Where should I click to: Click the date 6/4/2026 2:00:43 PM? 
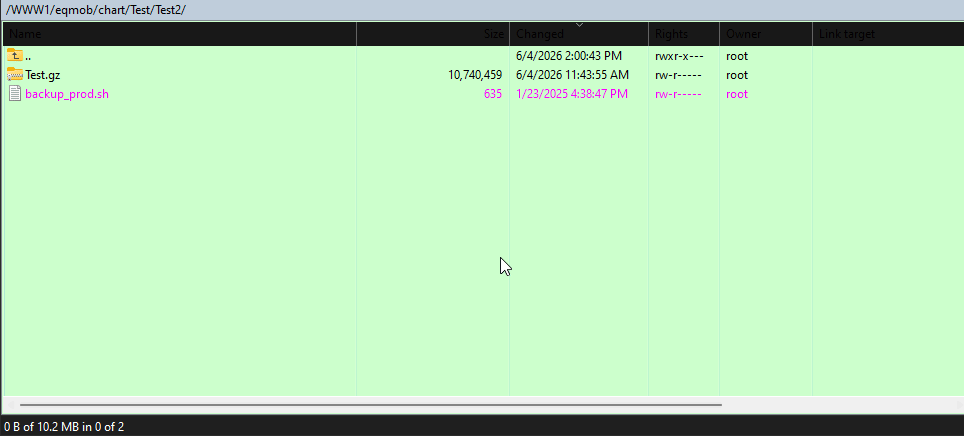569,56
